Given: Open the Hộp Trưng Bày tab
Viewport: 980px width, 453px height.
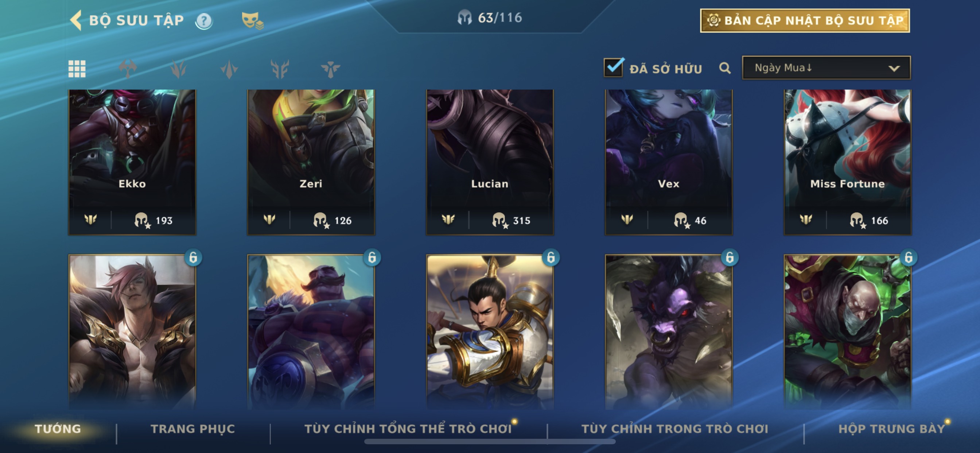Looking at the screenshot, I should coord(892,429).
